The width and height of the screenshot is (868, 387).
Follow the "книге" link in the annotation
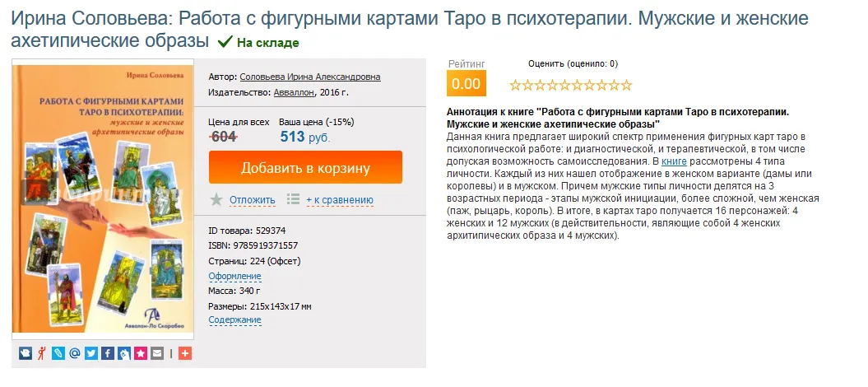click(674, 161)
